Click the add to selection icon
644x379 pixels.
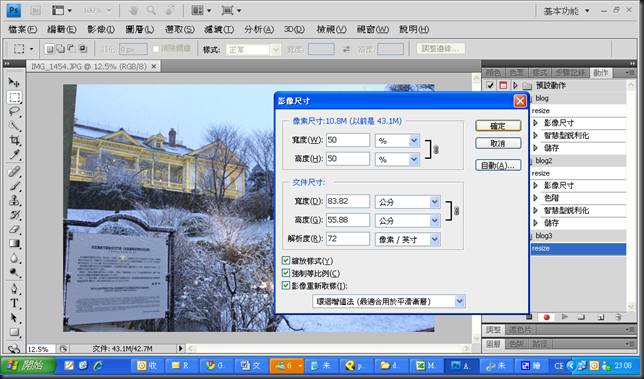[x=60, y=49]
